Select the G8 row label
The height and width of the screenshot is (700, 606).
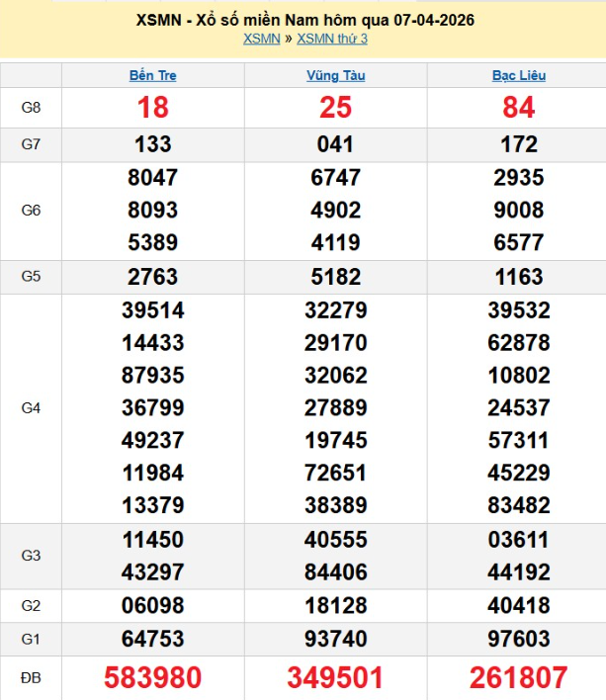point(31,108)
